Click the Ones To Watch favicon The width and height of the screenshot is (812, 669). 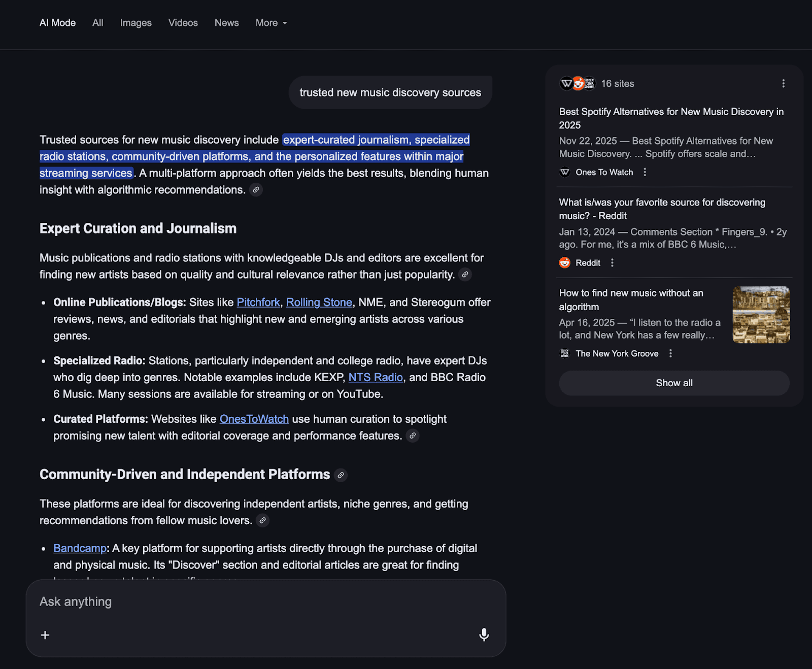[565, 173]
